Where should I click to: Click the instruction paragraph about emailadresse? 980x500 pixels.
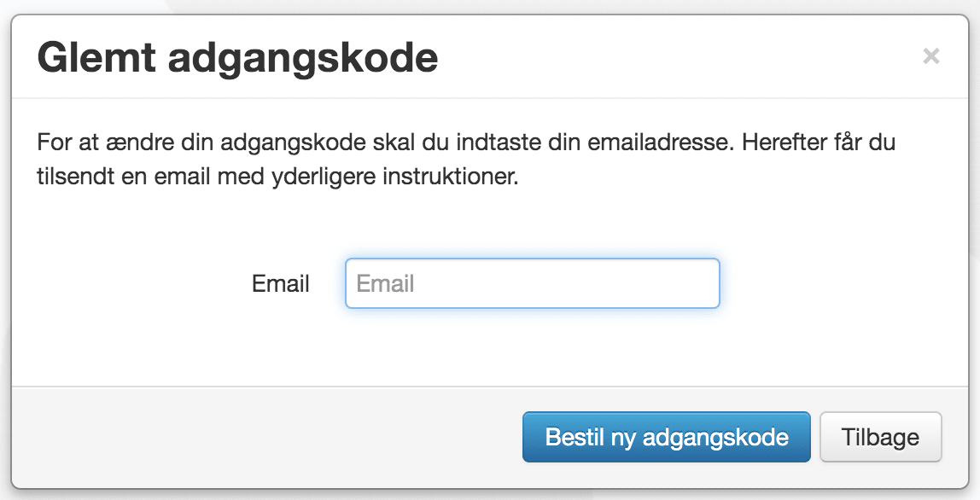(465, 160)
